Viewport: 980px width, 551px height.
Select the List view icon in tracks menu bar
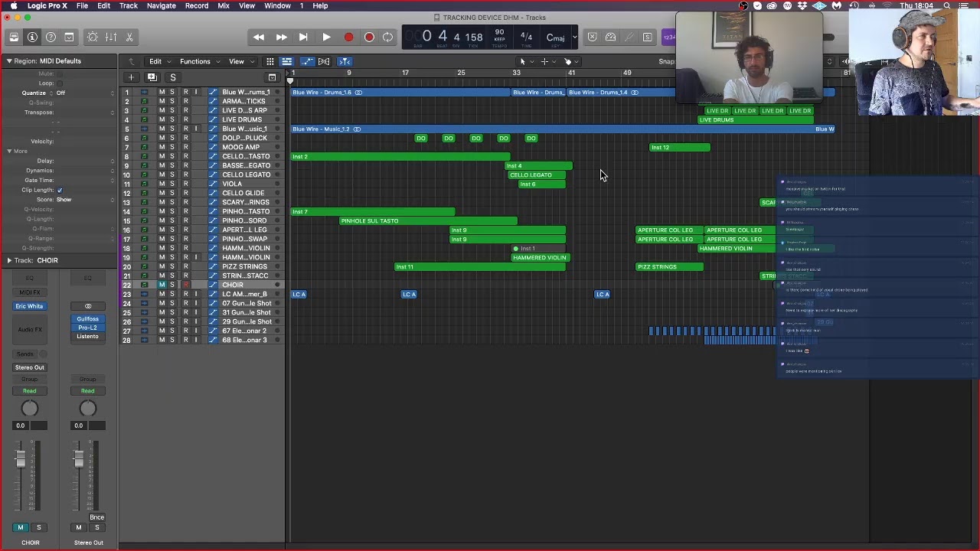(286, 61)
